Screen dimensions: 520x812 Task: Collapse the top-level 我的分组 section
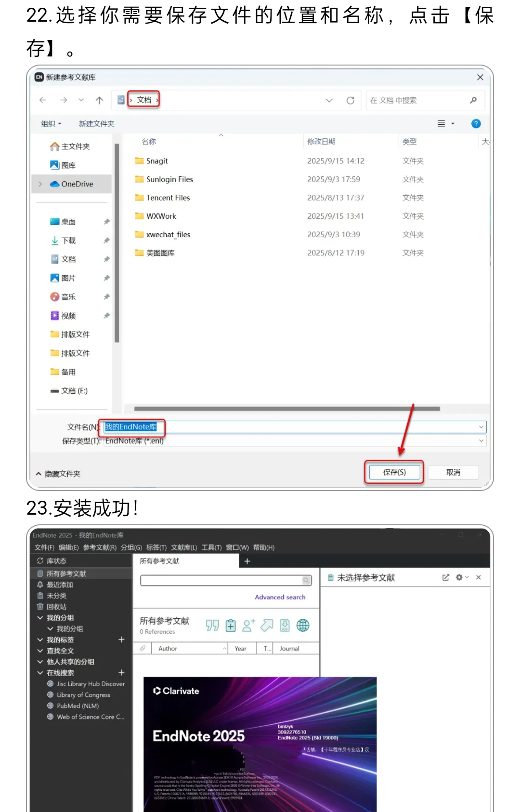(x=40, y=618)
